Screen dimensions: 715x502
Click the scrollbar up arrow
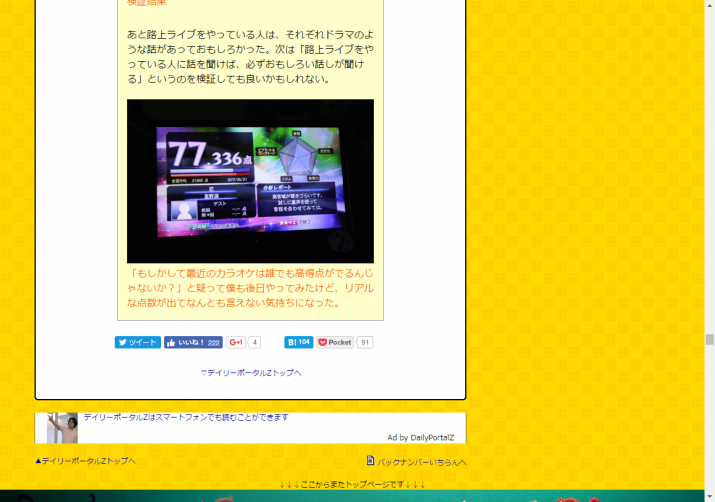tap(709, 6)
